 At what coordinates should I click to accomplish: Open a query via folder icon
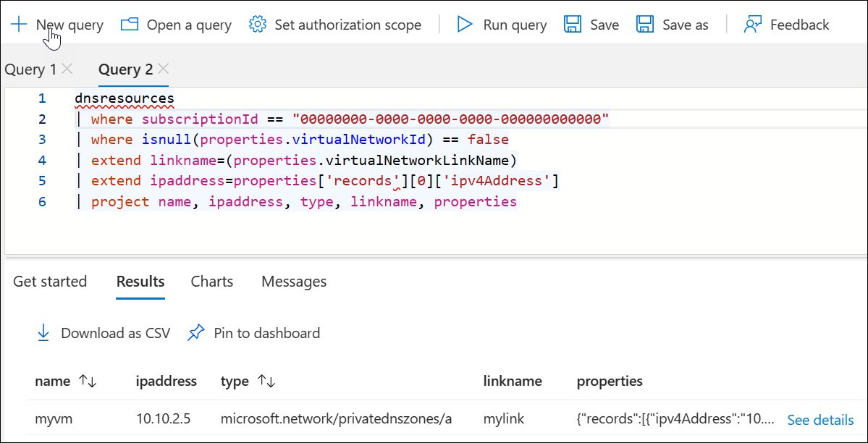(x=129, y=25)
